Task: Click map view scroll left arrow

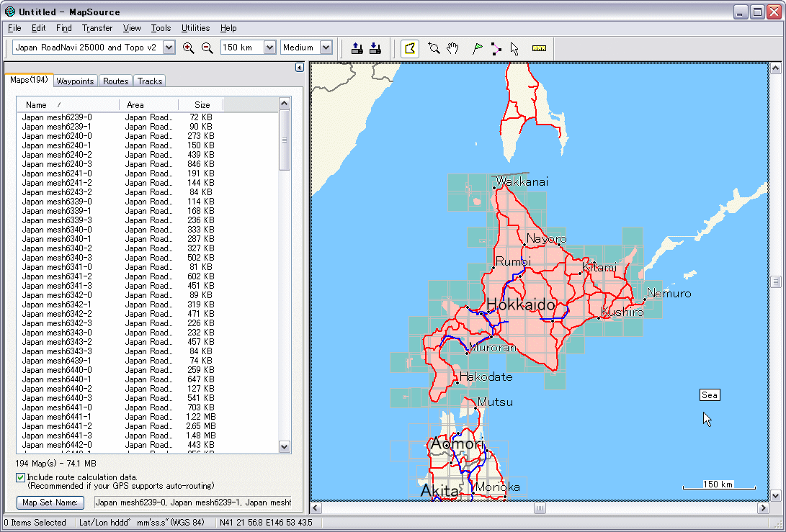Action: pos(316,508)
